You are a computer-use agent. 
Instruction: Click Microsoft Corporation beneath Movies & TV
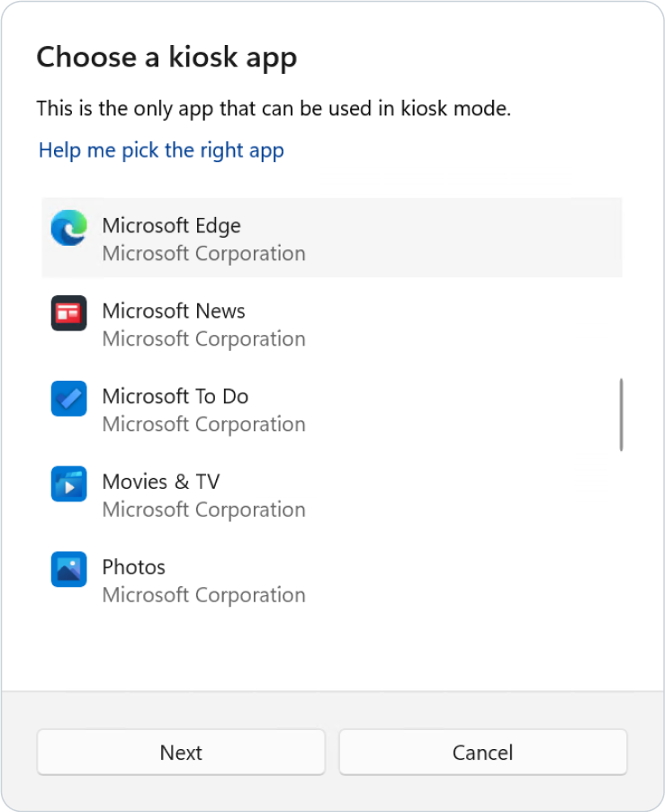point(203,510)
